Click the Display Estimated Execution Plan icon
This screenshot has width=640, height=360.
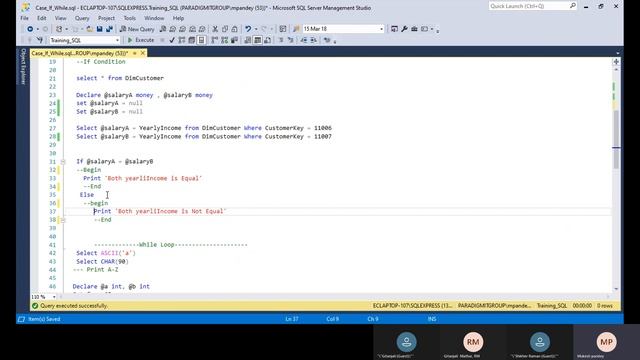click(182, 40)
